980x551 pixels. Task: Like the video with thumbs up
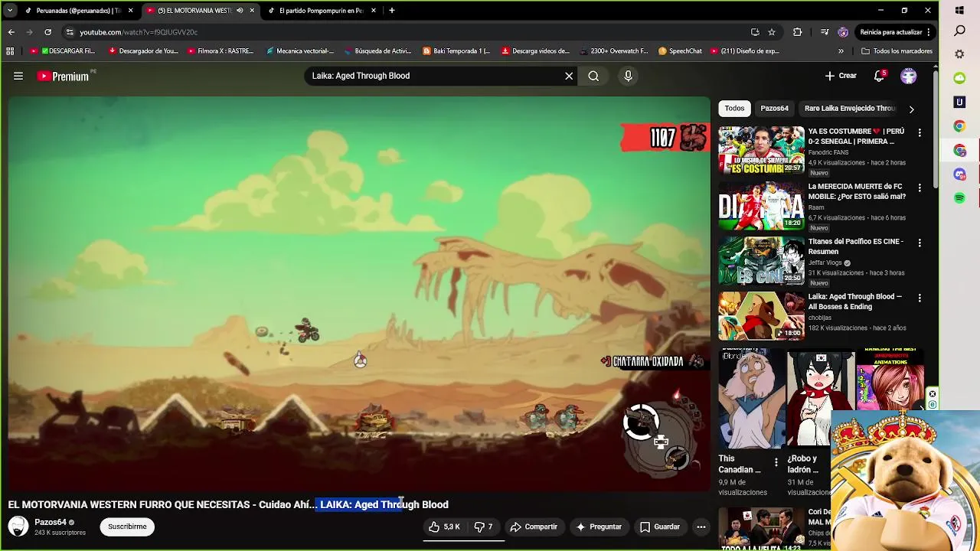(x=444, y=527)
